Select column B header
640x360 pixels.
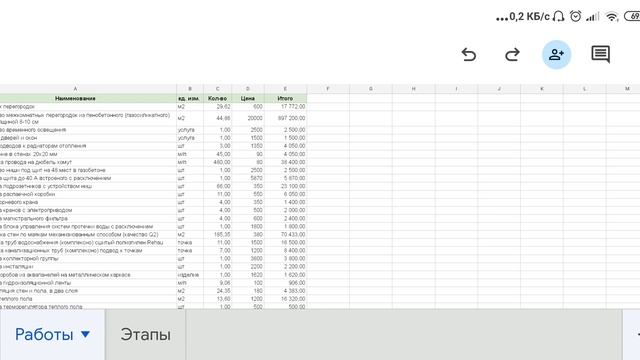click(x=190, y=89)
